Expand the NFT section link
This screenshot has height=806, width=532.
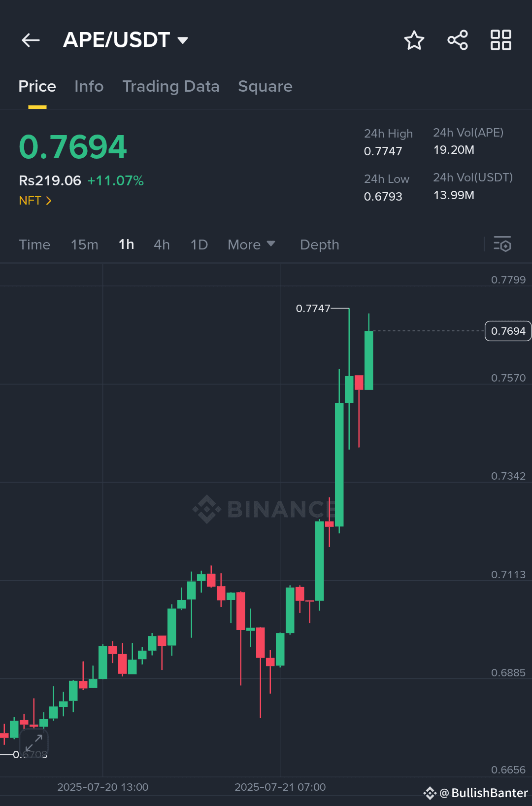(34, 200)
